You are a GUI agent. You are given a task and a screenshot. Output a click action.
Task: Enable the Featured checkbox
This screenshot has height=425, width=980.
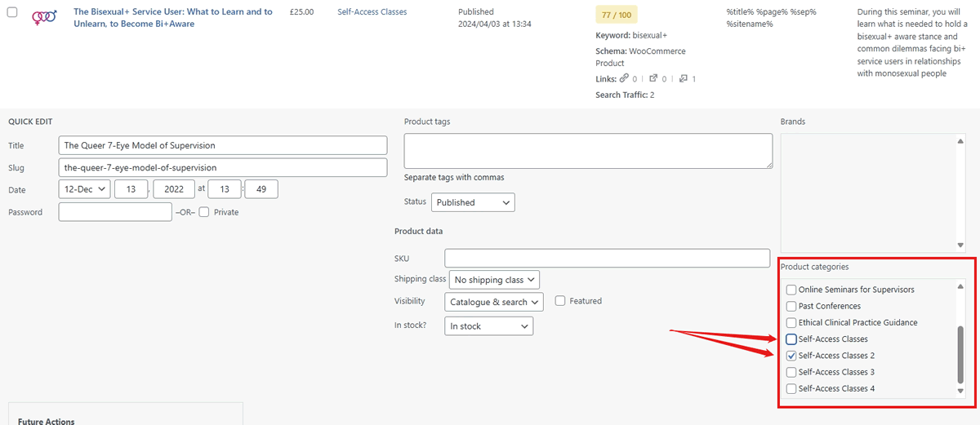pyautogui.click(x=560, y=301)
